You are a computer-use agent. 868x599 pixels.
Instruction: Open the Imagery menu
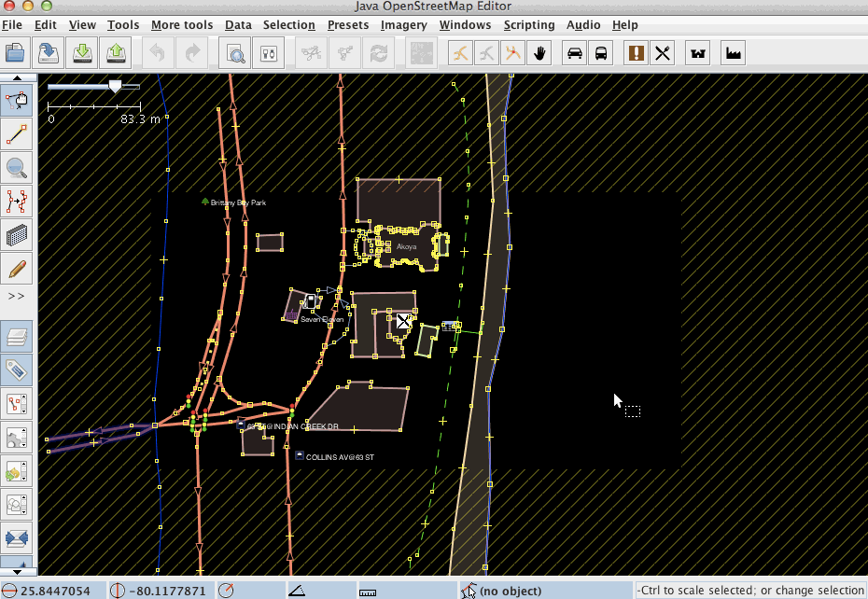(404, 25)
